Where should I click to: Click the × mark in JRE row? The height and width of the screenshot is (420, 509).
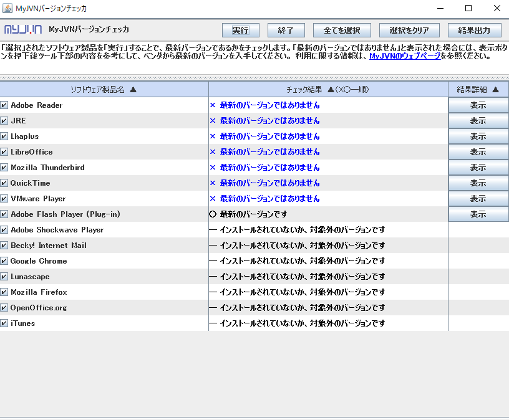point(213,121)
